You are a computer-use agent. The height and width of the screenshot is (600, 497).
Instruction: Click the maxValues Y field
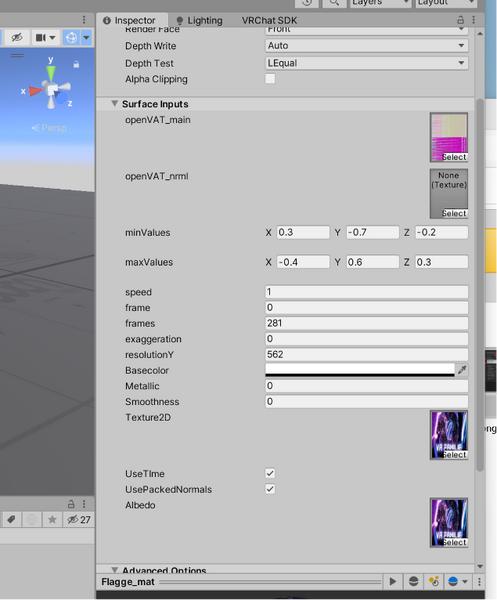click(373, 262)
